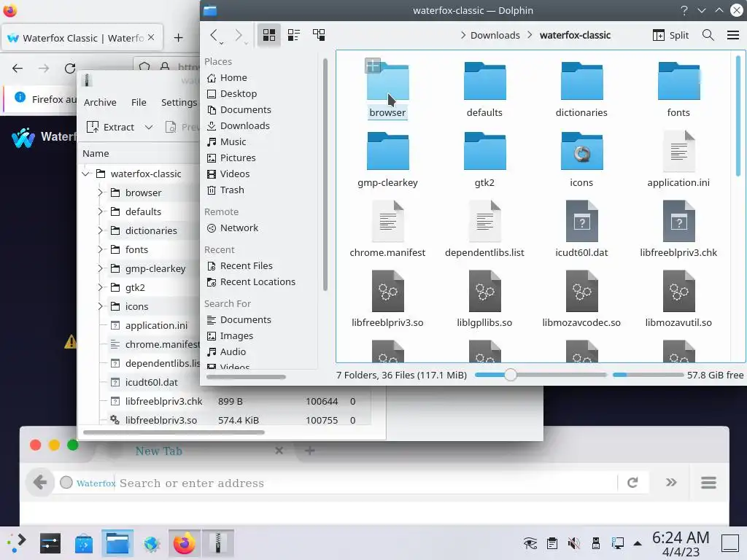
Task: Select the fonts folder in Dolphin
Action: (x=678, y=90)
